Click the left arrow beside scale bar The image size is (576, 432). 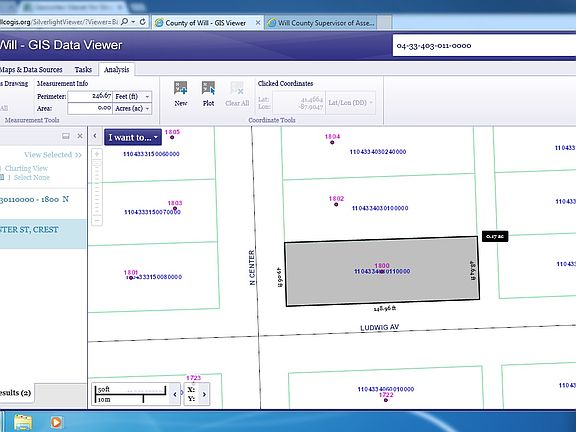[175, 394]
